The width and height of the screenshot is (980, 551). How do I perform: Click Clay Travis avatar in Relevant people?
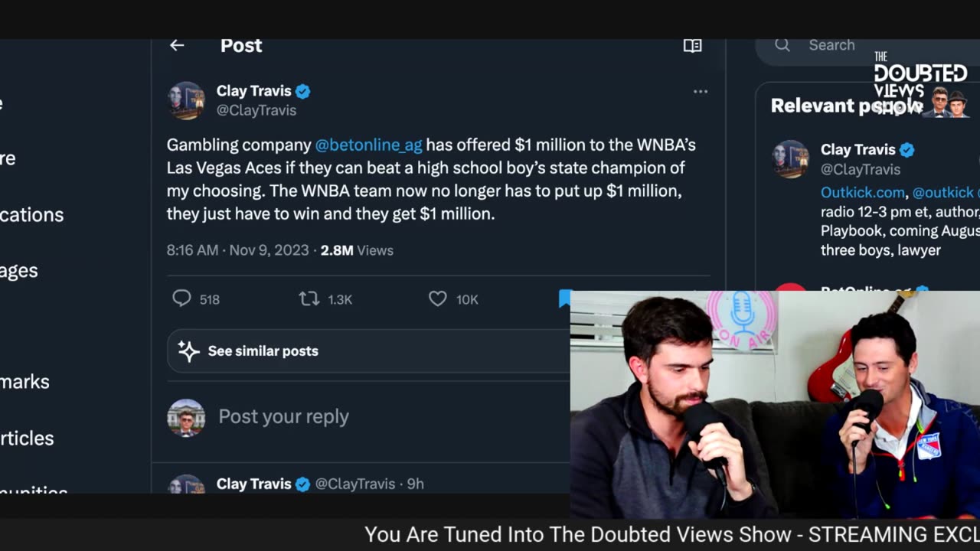tap(790, 159)
